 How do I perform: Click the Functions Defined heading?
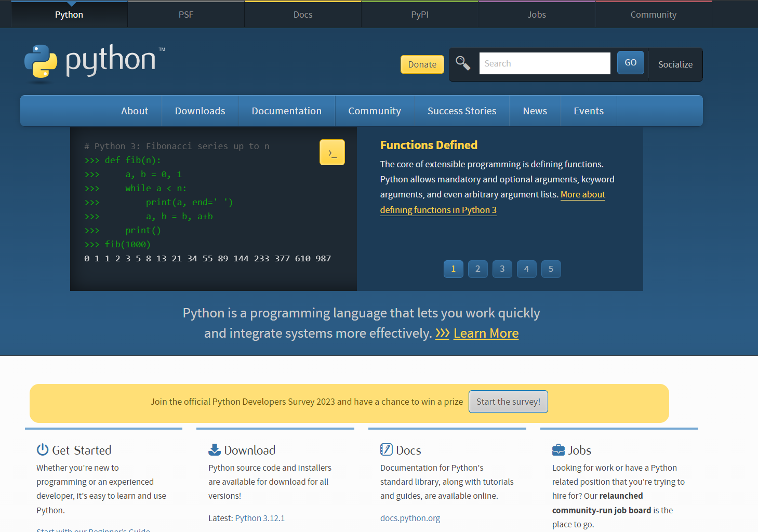(x=429, y=145)
